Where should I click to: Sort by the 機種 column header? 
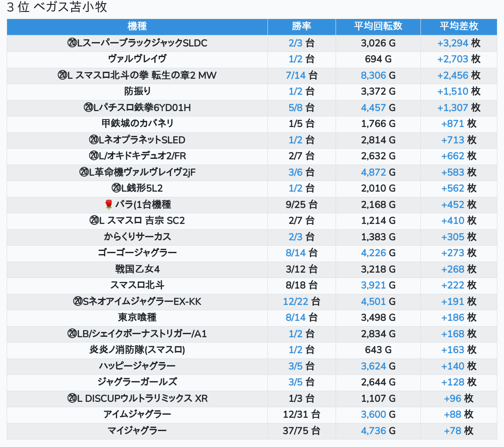137,27
